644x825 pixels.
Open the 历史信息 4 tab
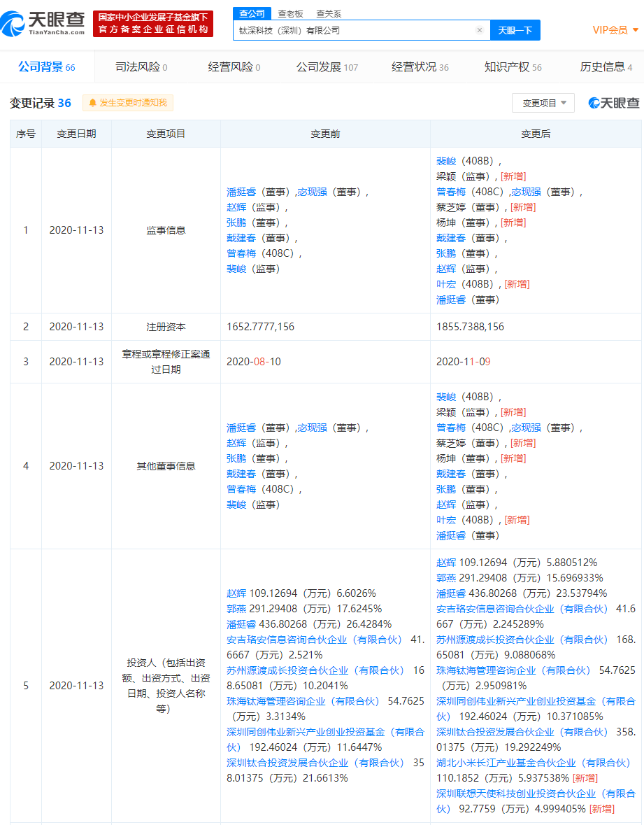point(606,66)
